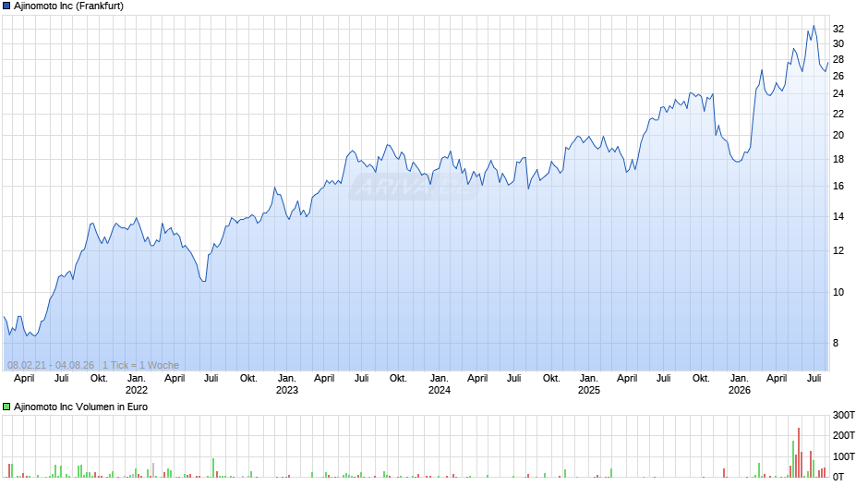This screenshot has width=868, height=486.
Task: Click the price axis label 18
Action: (x=838, y=160)
